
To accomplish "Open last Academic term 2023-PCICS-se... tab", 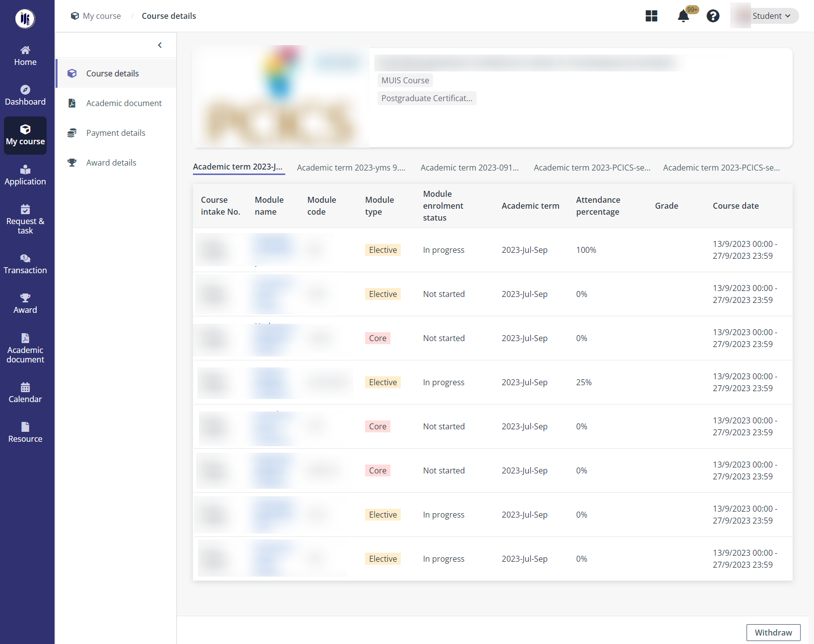I will point(721,168).
